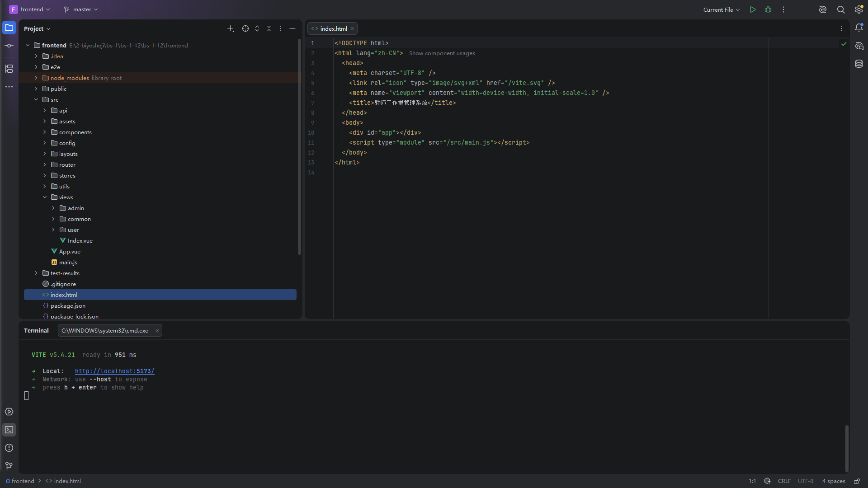868x488 pixels.
Task: Expand the admin folder
Action: 53,208
